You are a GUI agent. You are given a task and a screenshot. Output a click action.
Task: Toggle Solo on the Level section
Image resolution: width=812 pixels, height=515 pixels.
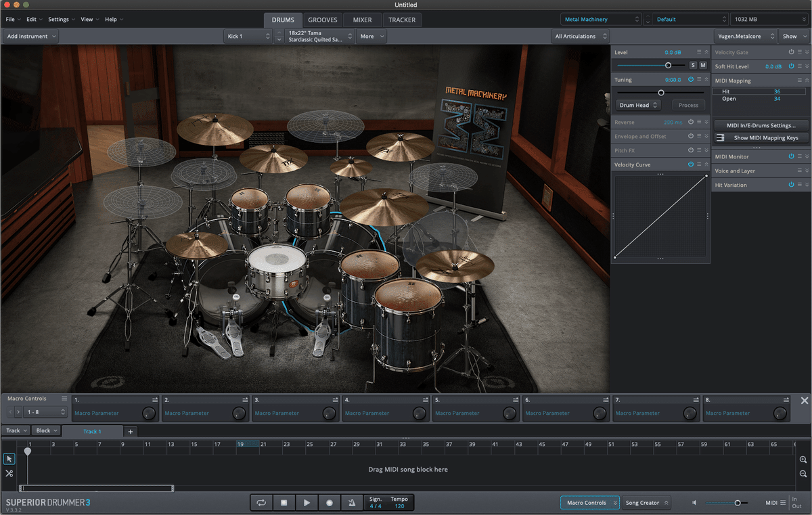[x=692, y=65]
